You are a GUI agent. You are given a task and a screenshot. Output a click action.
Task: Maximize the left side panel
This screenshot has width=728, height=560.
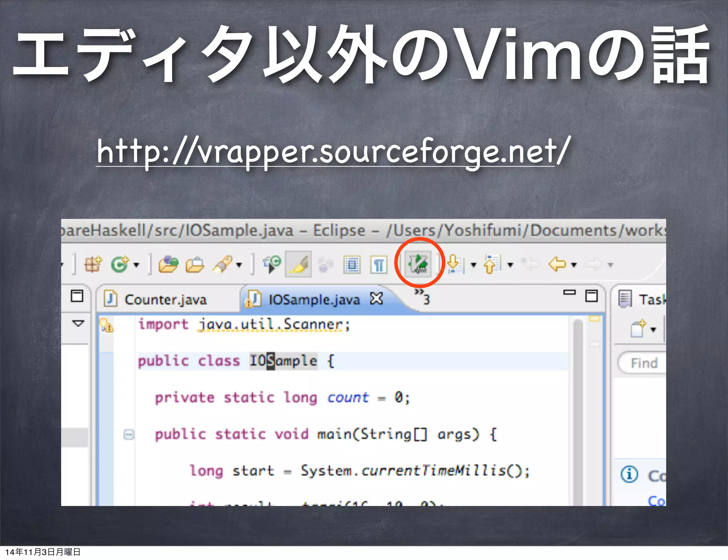[77, 296]
